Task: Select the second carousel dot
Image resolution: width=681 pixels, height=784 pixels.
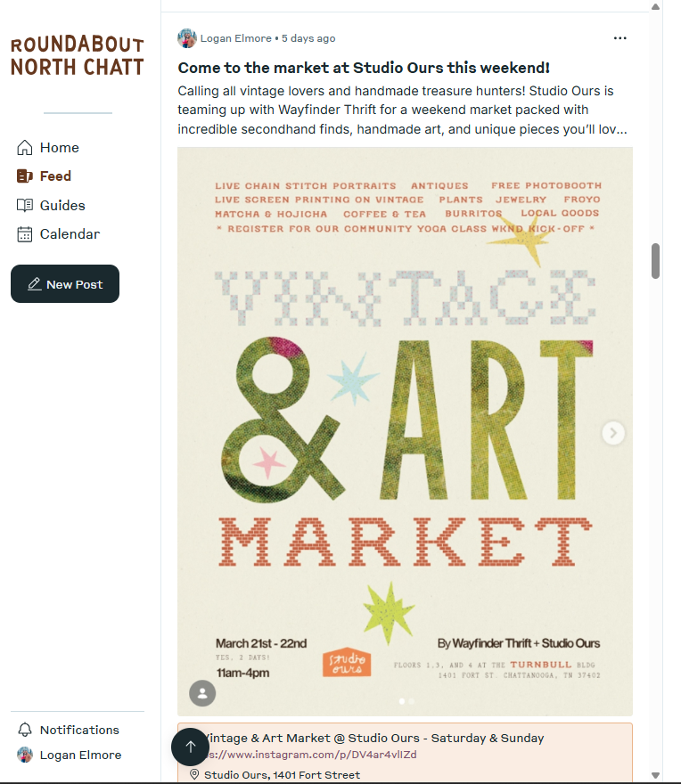Action: (411, 701)
